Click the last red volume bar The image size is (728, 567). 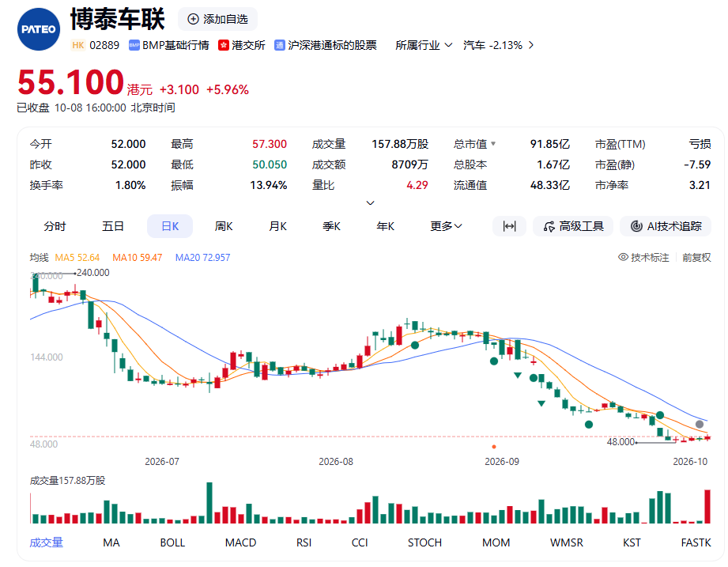(x=707, y=507)
